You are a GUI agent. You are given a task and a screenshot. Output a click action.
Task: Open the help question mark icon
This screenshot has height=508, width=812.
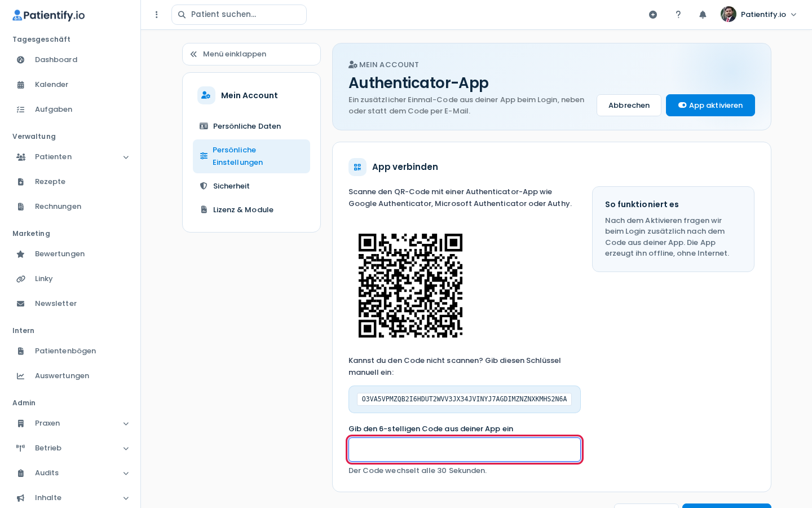[678, 15]
